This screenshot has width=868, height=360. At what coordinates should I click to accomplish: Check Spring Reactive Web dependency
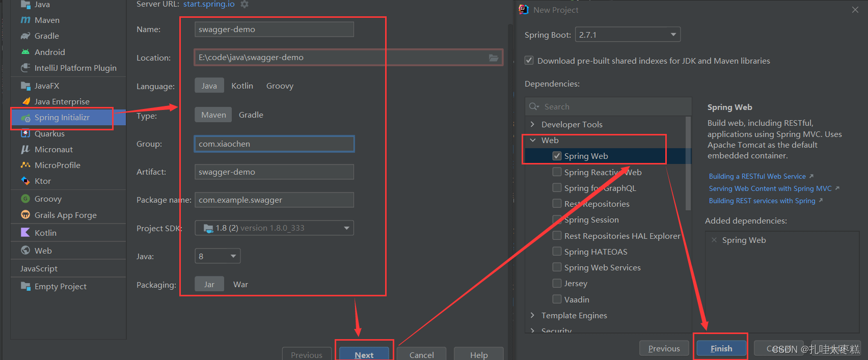[557, 172]
